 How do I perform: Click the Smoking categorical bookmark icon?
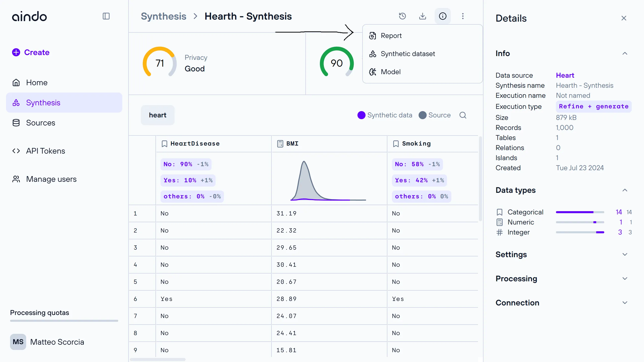(396, 144)
